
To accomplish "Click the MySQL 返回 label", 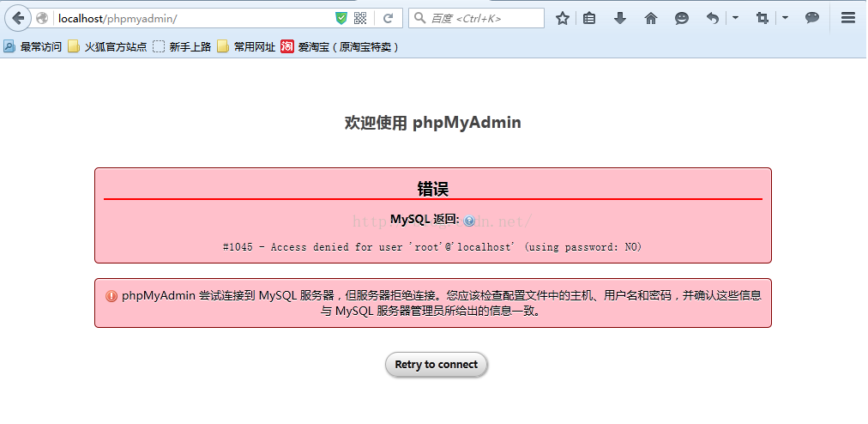I will [425, 220].
